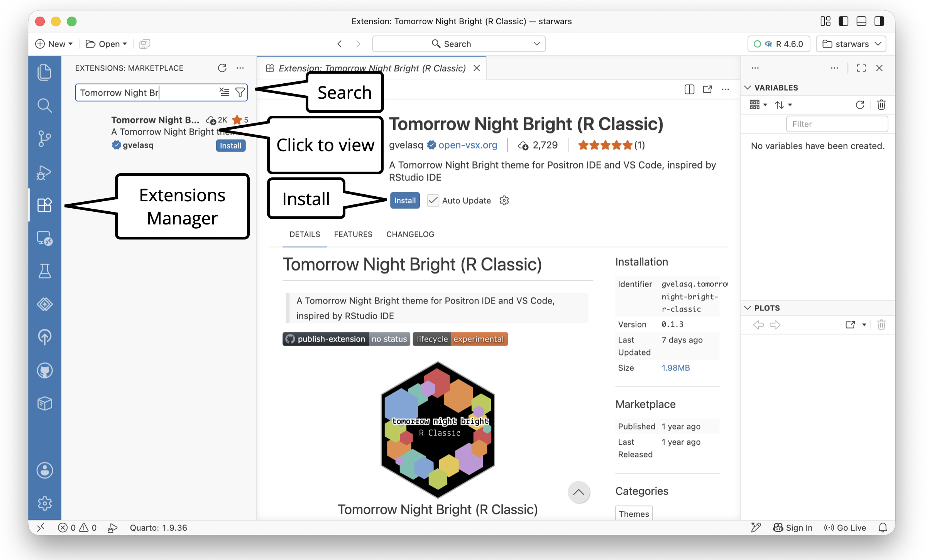The width and height of the screenshot is (927, 560).
Task: Open Source Control in activity bar
Action: pos(45,138)
